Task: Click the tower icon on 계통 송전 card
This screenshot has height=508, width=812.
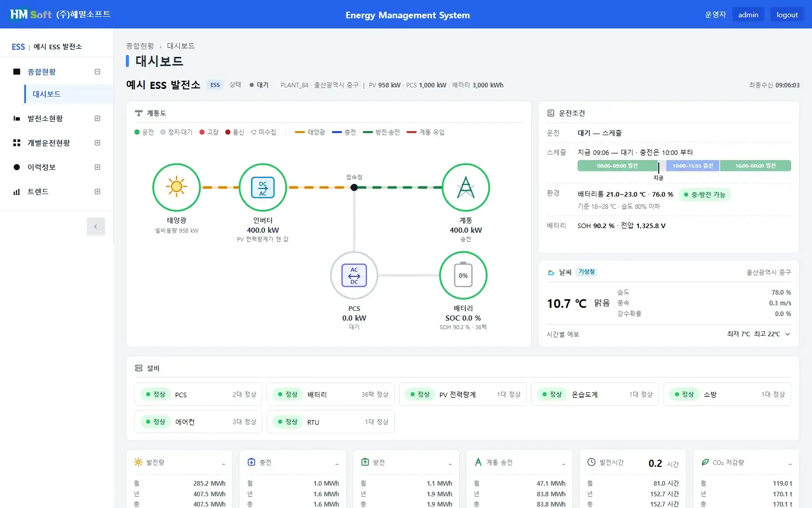Action: [478, 462]
